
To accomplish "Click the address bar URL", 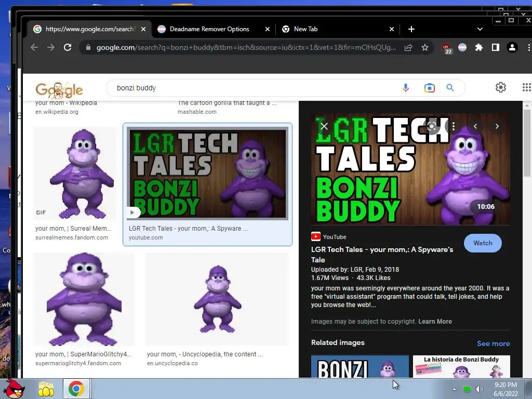I will point(246,47).
